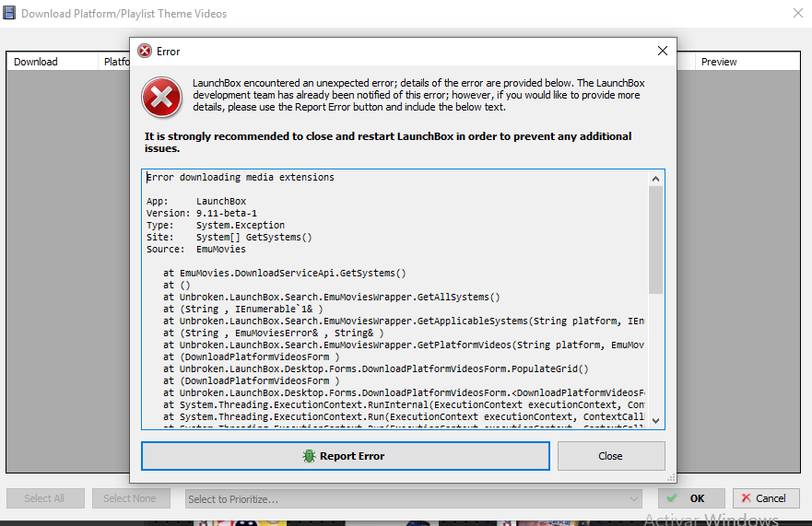Image resolution: width=812 pixels, height=526 pixels.
Task: Click the 'Version: 9.11-beta-1' line
Action: click(x=202, y=213)
